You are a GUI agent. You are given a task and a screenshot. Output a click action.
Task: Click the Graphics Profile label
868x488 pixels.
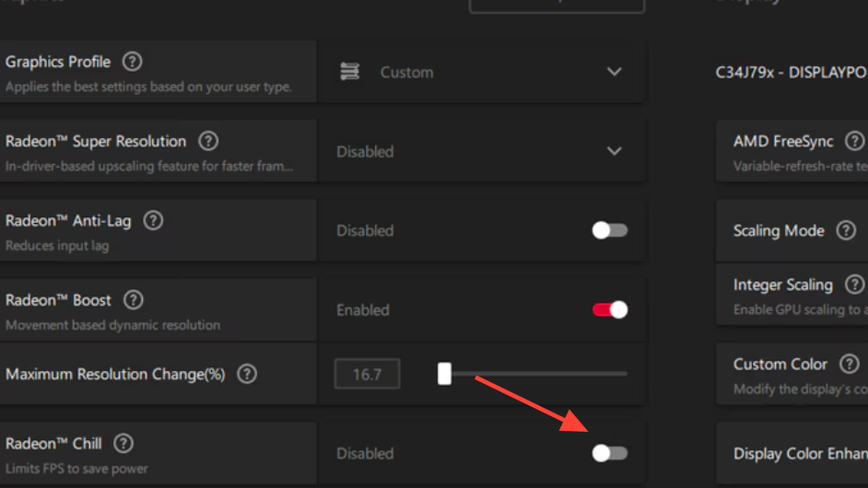point(58,62)
